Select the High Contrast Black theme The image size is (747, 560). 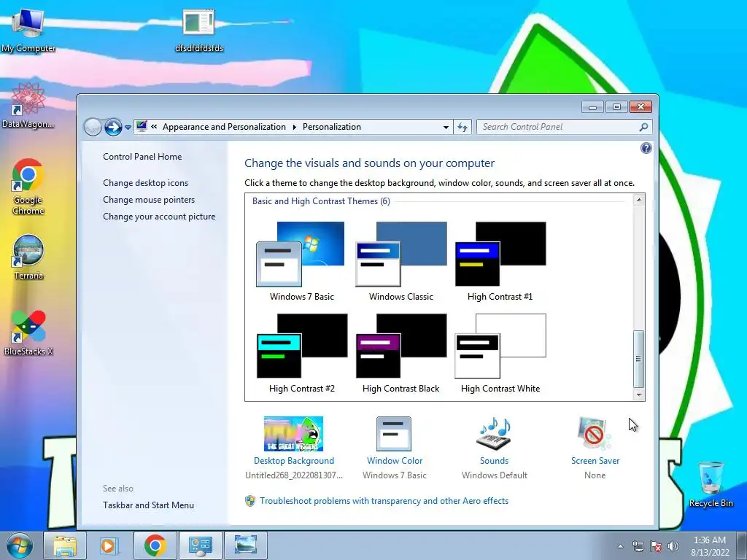pos(401,353)
